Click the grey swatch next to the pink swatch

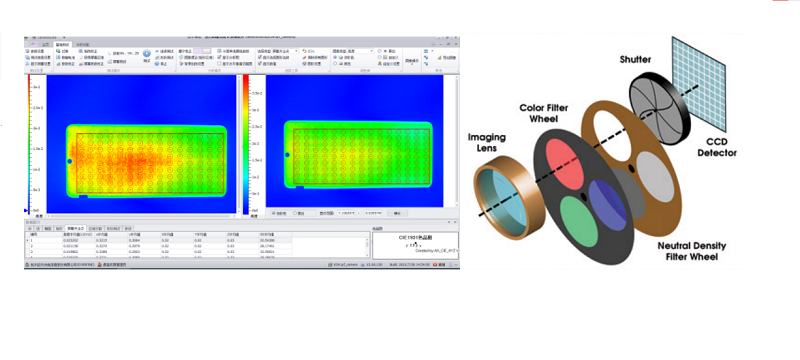[x=207, y=51]
